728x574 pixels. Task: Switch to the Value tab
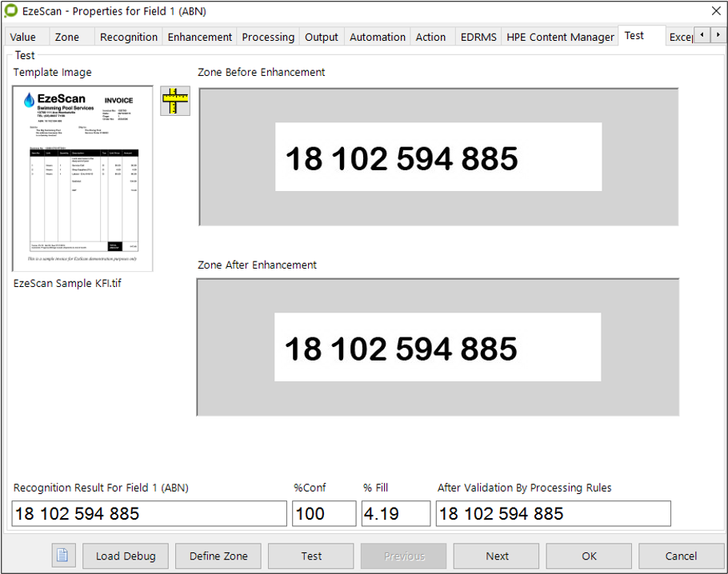(23, 37)
